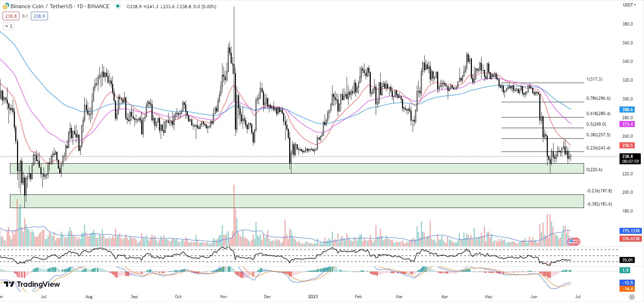The width and height of the screenshot is (644, 302).
Task: Click the Apr label on time axis
Action: pos(445,297)
